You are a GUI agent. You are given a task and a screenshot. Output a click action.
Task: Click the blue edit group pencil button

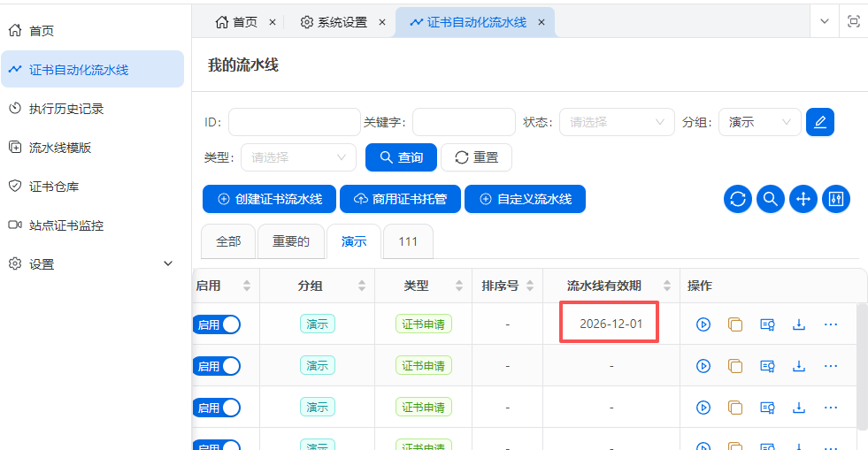pos(820,122)
